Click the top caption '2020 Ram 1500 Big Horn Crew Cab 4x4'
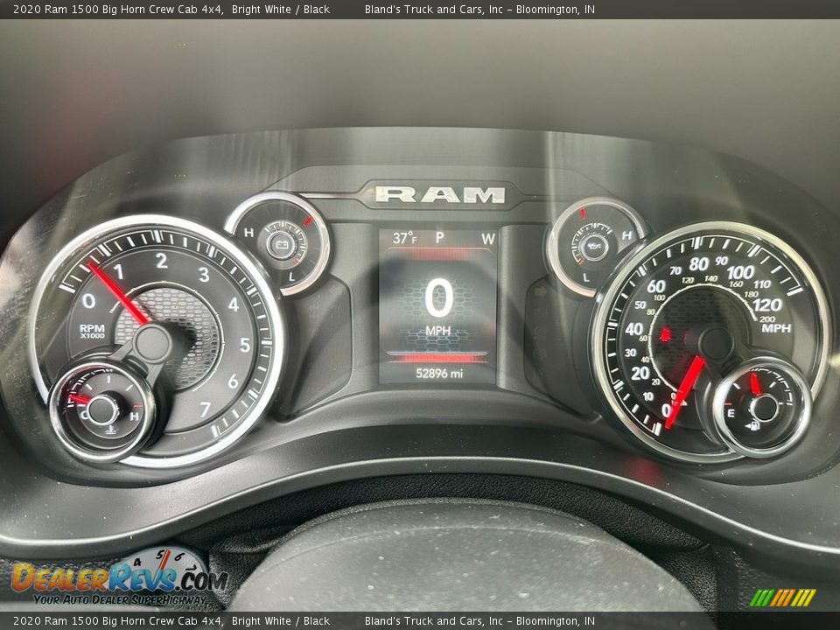Image resolution: width=840 pixels, height=630 pixels. coord(118,9)
